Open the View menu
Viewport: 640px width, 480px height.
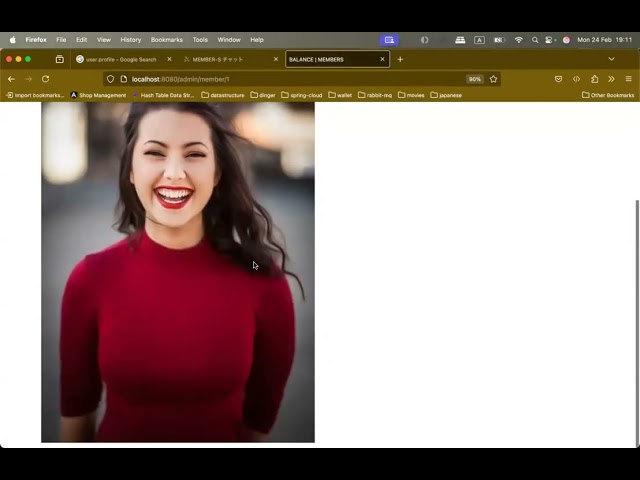click(x=104, y=40)
